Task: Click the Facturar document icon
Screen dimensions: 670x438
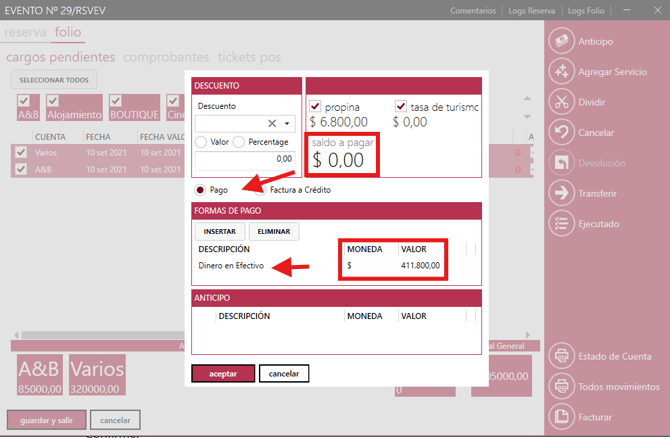Action: point(561,416)
